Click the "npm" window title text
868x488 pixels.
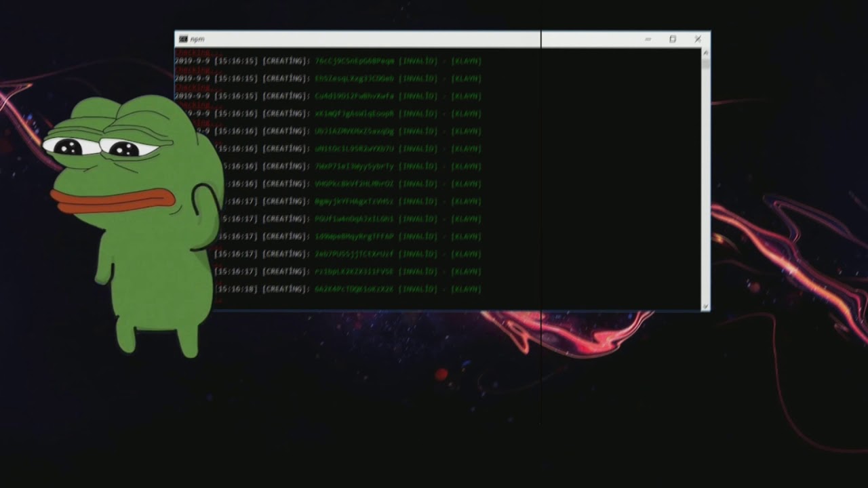click(197, 39)
